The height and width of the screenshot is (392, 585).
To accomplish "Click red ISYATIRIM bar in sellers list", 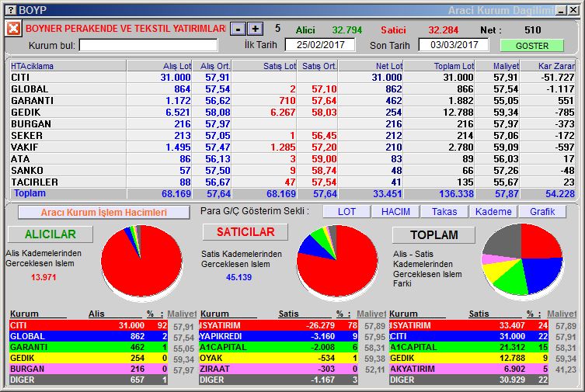I will coord(278,325).
